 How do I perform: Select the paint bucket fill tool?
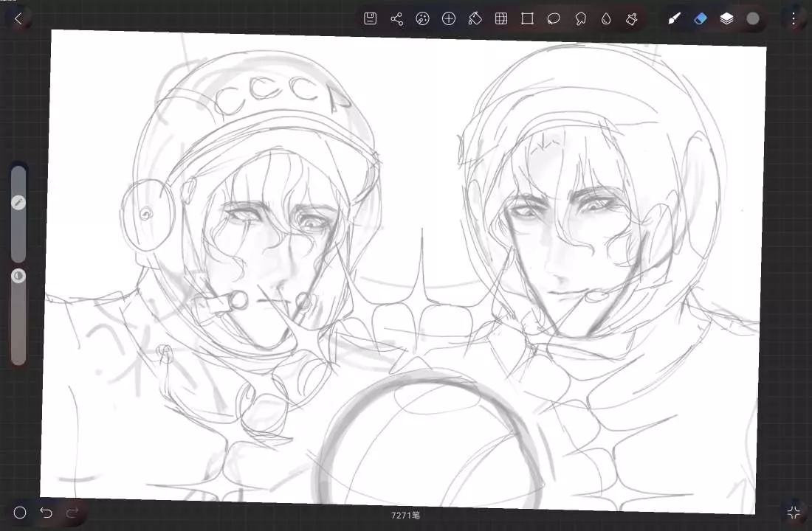[x=475, y=19]
